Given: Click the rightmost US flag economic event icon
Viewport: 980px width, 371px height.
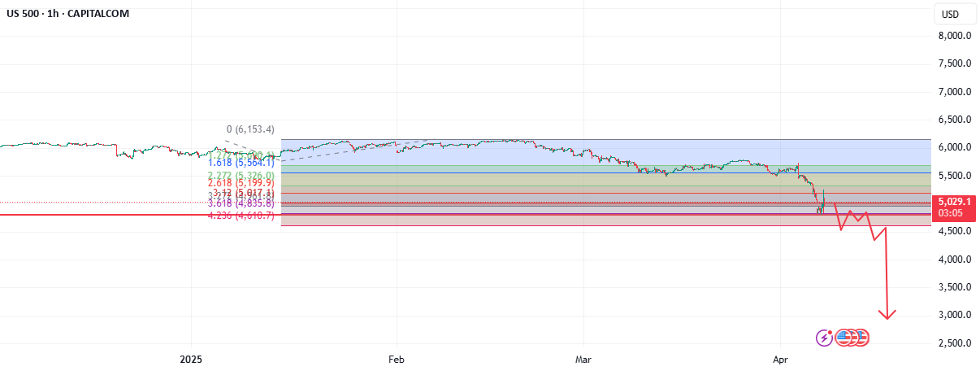Looking at the screenshot, I should (x=861, y=337).
